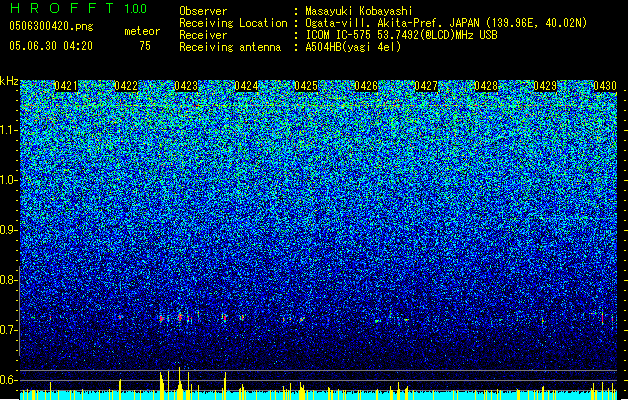Click the 0426 time marker
The width and height of the screenshot is (629, 400).
coord(366,86)
